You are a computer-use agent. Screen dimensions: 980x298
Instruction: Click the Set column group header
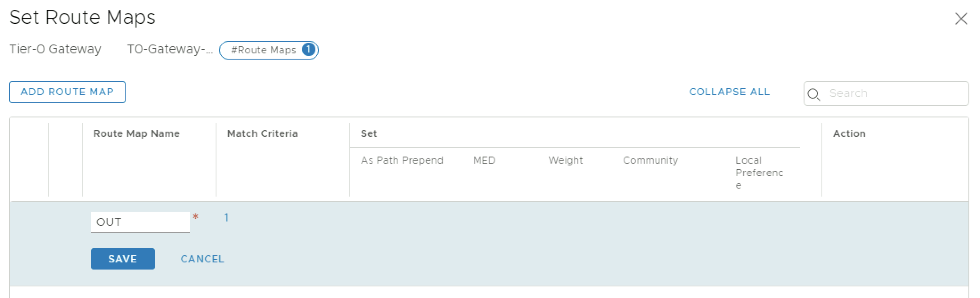tap(369, 134)
